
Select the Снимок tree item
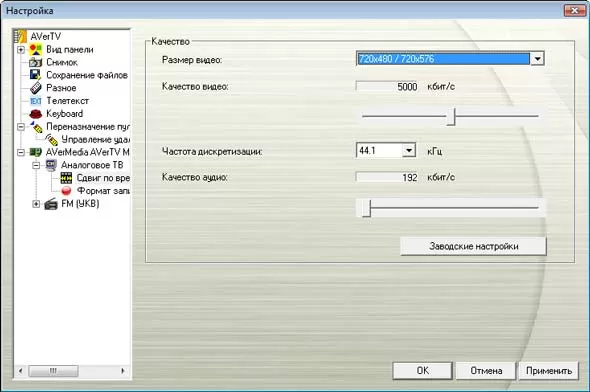[x=62, y=62]
